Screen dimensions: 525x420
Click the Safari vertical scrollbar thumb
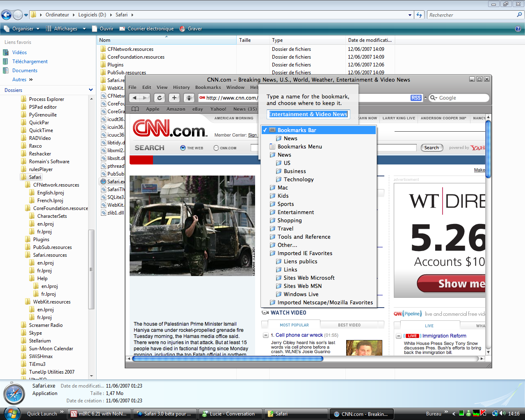(x=488, y=150)
